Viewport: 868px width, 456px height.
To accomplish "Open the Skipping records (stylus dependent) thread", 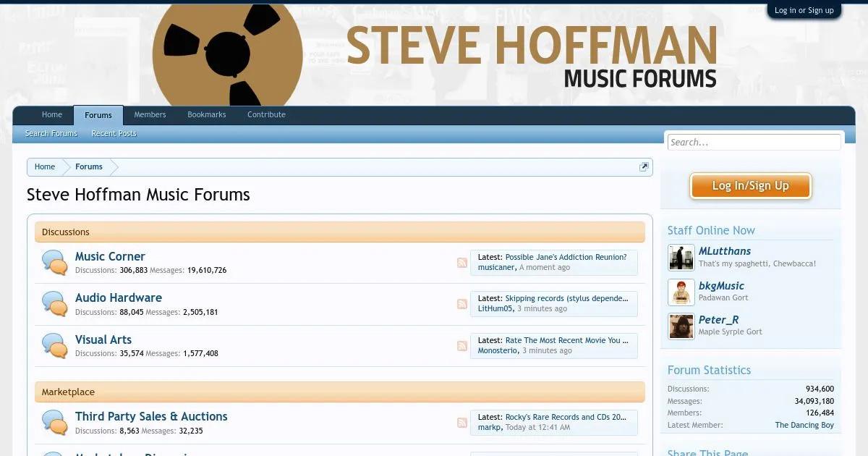I will [x=567, y=298].
